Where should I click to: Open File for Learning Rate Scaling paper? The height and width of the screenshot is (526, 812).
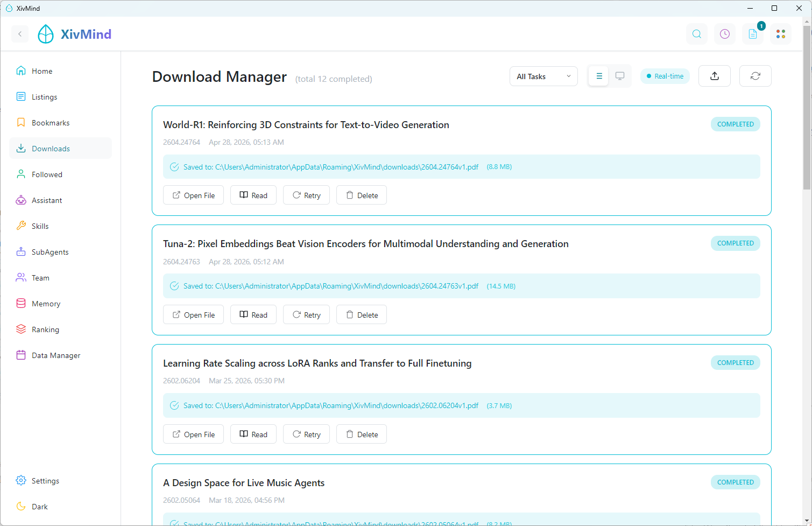194,434
